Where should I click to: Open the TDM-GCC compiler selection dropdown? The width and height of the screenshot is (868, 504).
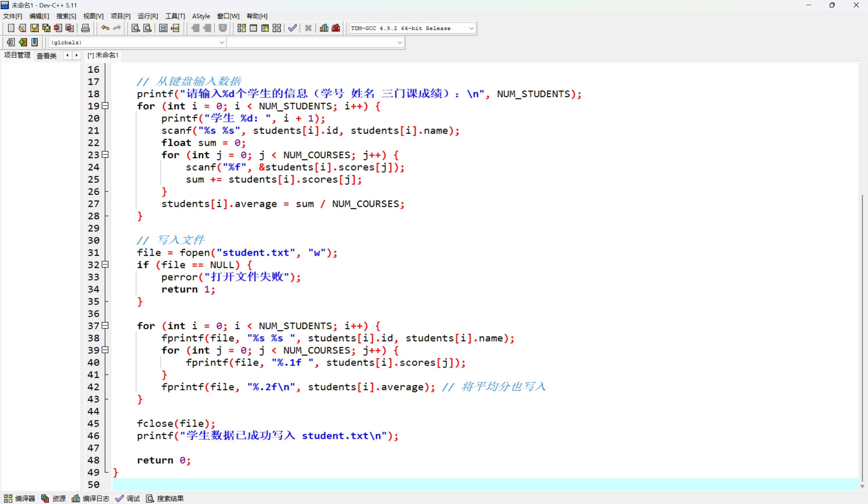(x=471, y=28)
